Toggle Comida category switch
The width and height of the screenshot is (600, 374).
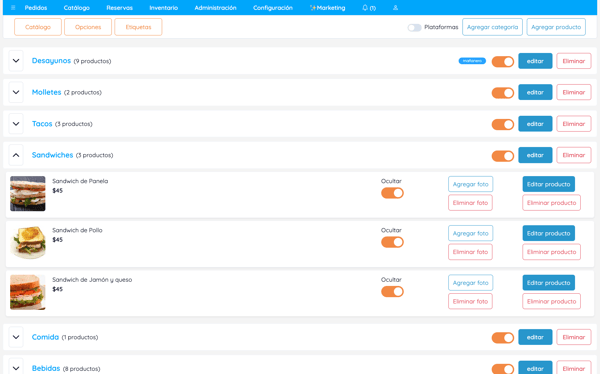pyautogui.click(x=503, y=338)
